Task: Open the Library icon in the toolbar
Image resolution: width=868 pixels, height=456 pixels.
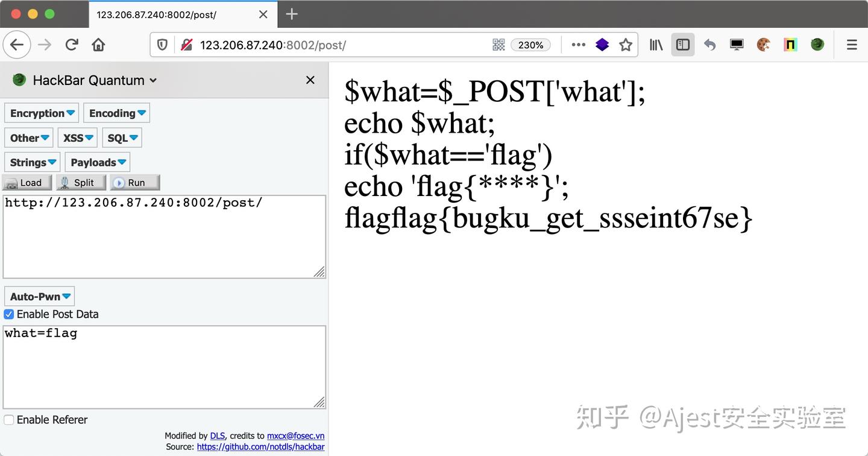Action: (x=655, y=44)
